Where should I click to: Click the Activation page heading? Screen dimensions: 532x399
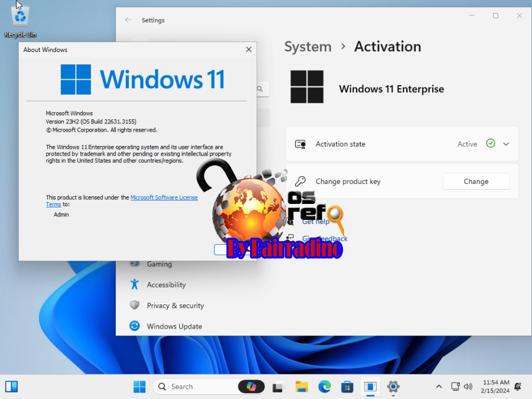pyautogui.click(x=387, y=47)
